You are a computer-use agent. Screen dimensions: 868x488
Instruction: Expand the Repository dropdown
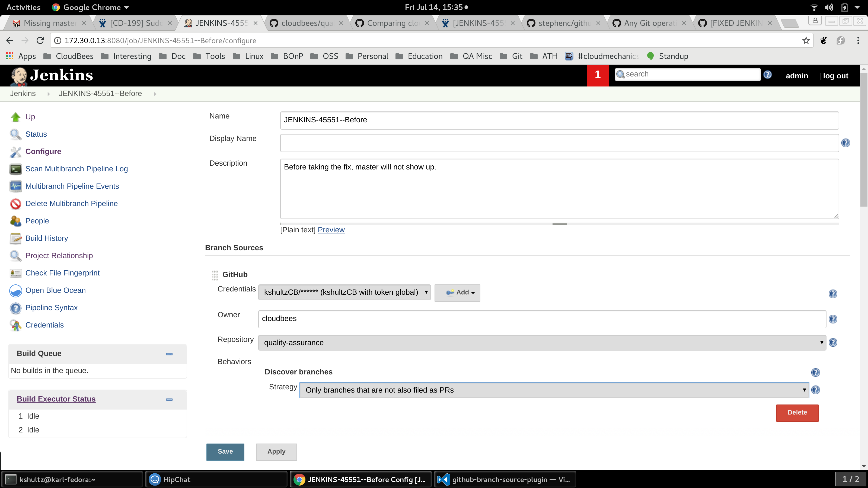(x=542, y=342)
